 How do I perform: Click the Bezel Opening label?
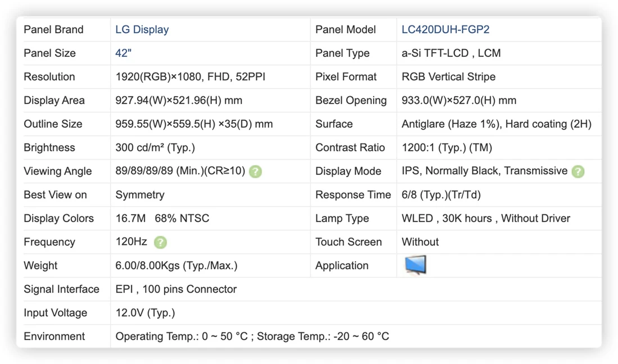point(351,101)
